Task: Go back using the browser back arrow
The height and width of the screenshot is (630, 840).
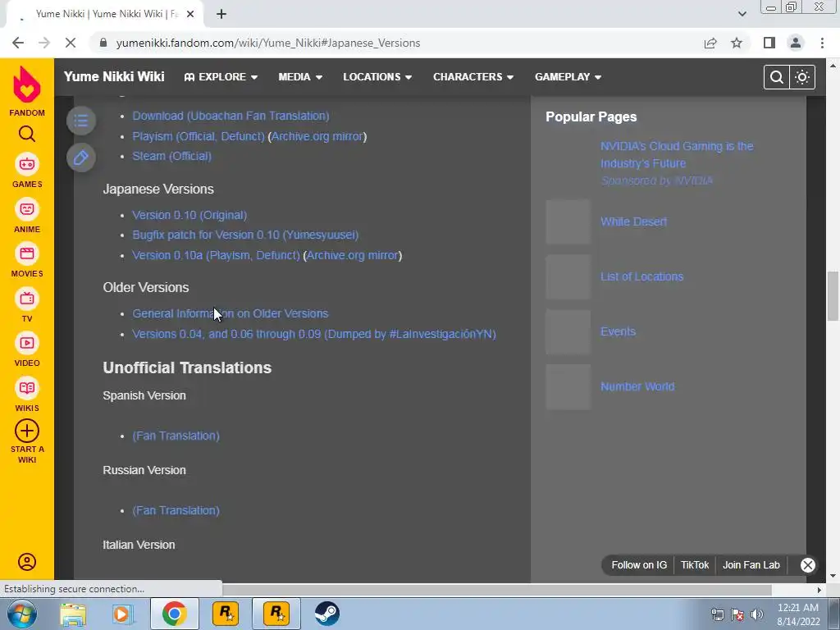Action: (x=18, y=43)
